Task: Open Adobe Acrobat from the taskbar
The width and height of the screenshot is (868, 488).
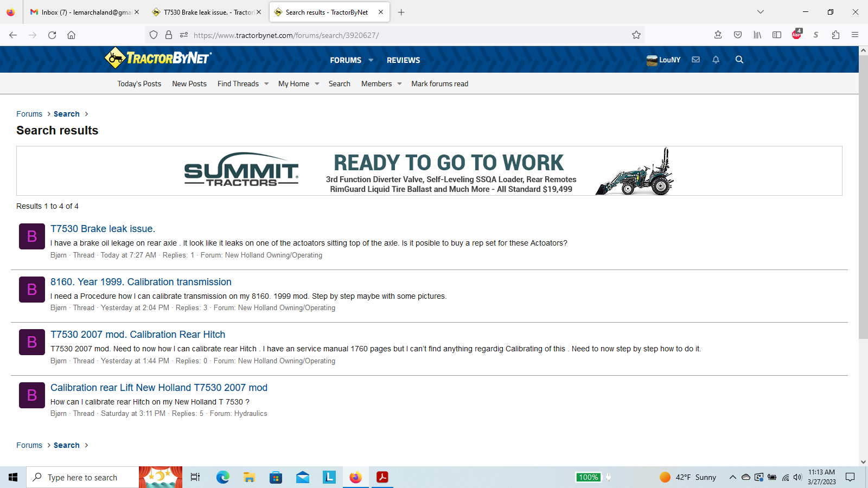Action: [382, 477]
